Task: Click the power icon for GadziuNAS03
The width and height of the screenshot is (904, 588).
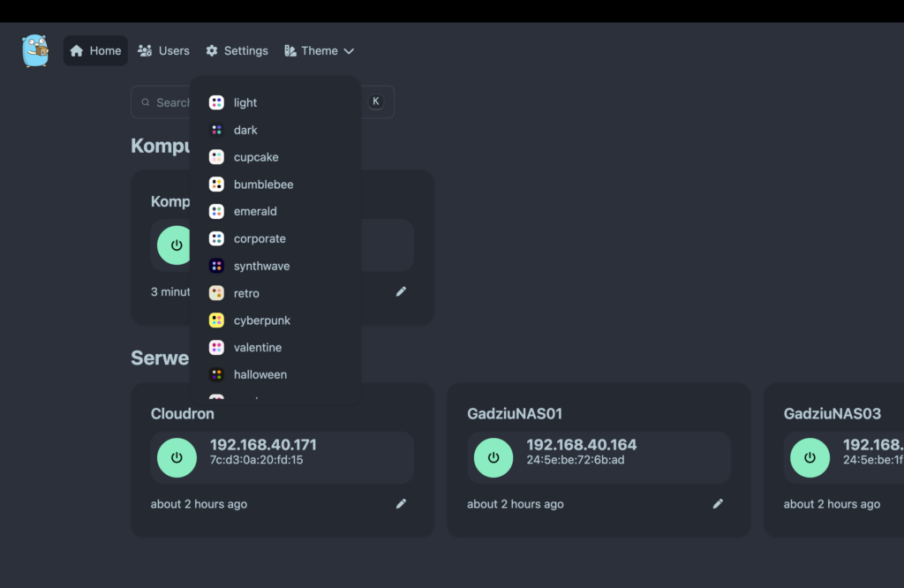Action: point(810,457)
